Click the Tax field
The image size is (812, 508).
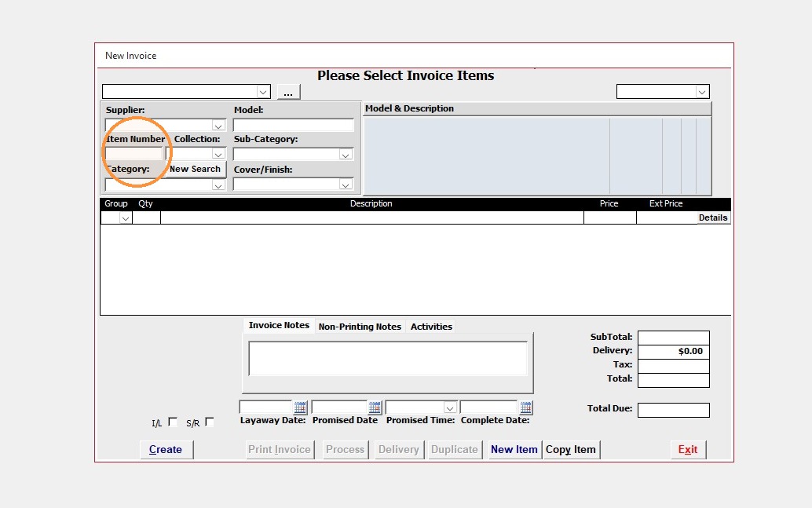pos(674,366)
